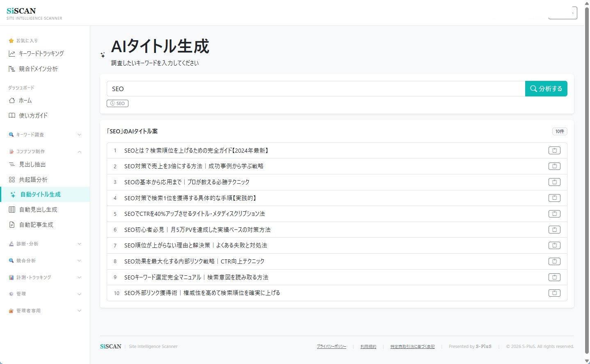
Task: Click the 自動タイトル生成 sparkle icon
Action: pyautogui.click(x=13, y=195)
